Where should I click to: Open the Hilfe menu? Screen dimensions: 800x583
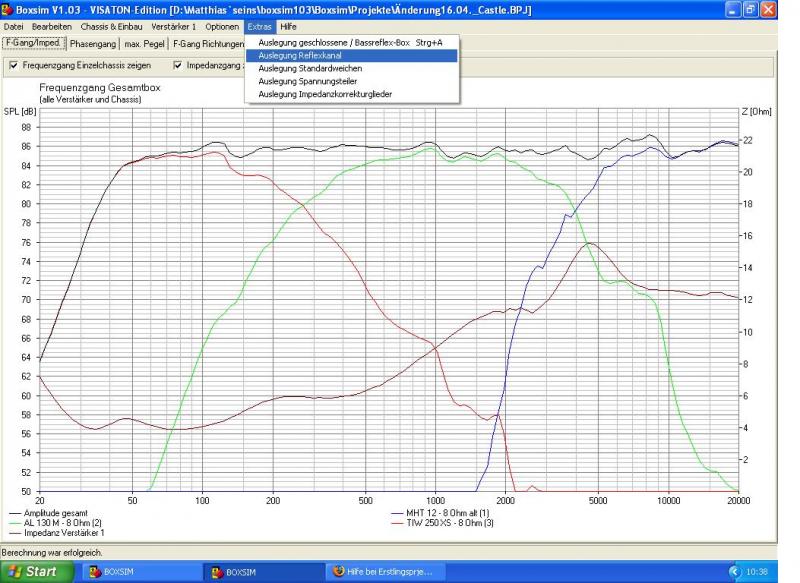pos(288,25)
